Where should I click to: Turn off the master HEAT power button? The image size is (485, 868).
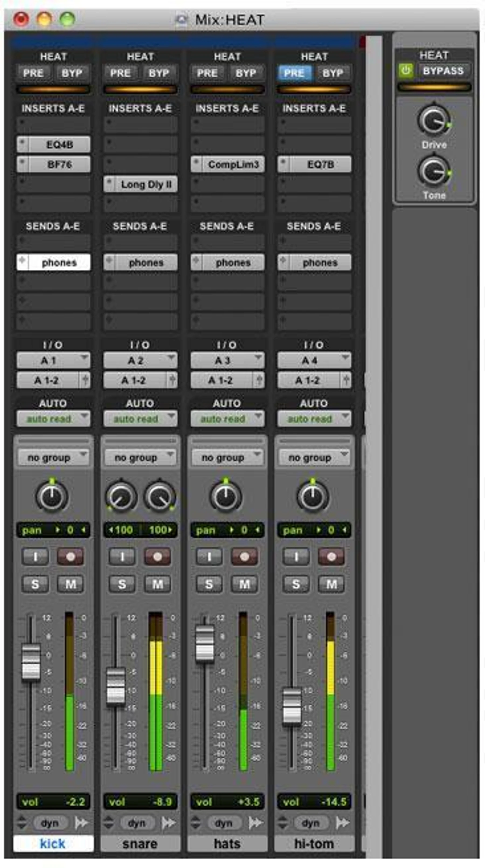pyautogui.click(x=406, y=71)
